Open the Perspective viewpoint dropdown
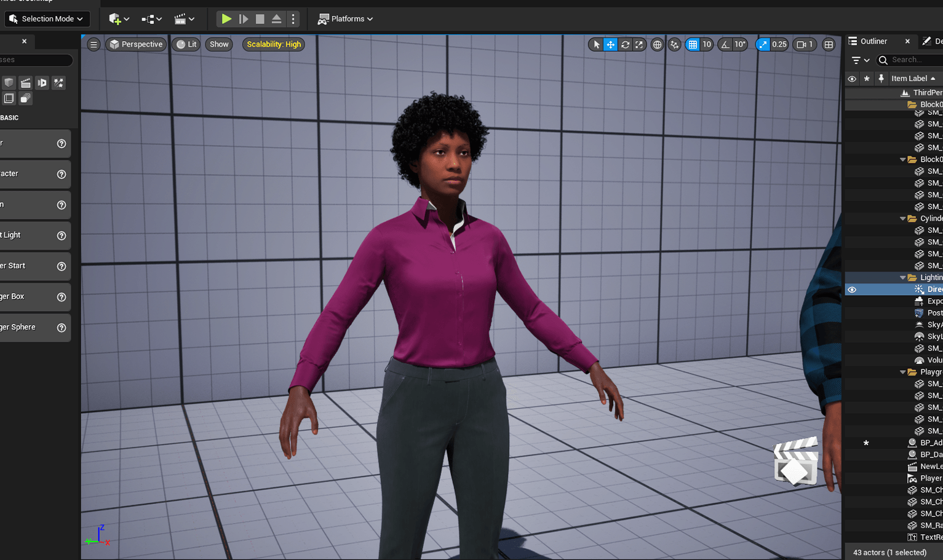This screenshot has width=943, height=560. pos(135,44)
